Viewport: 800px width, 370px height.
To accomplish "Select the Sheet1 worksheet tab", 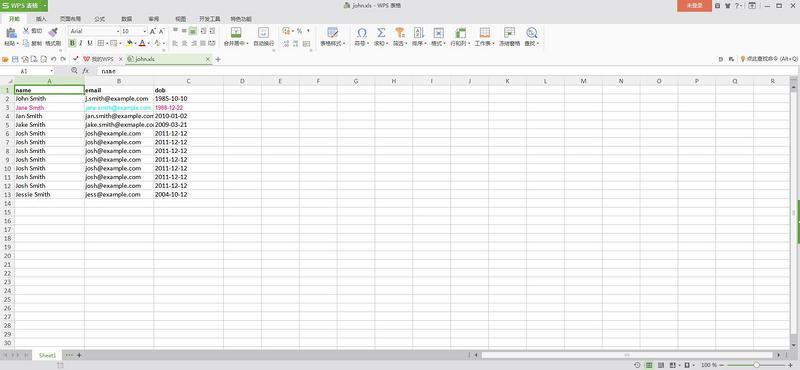I will [47, 355].
